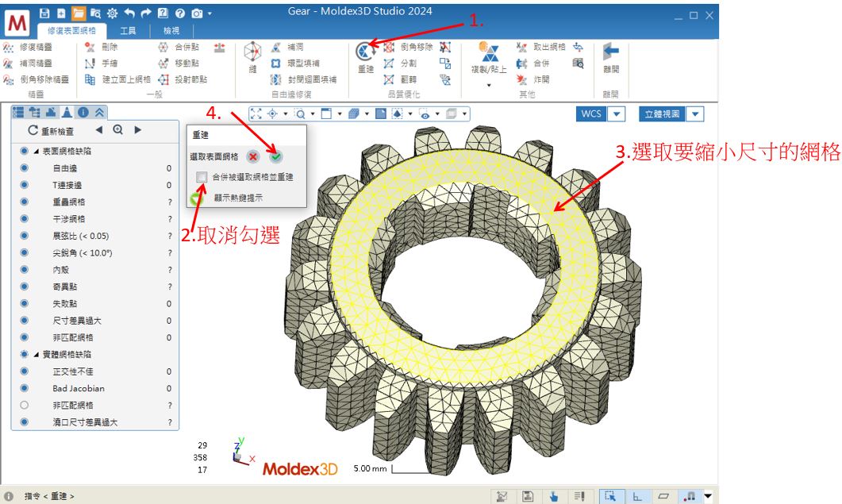The height and width of the screenshot is (504, 842).
Task: Toggle visibility radio for T連接邊
Action: 24,185
